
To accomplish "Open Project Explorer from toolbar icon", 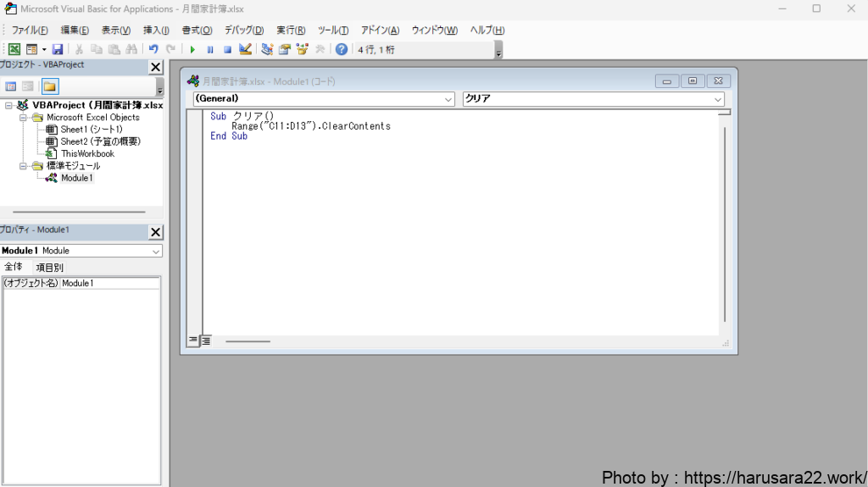I will point(267,49).
